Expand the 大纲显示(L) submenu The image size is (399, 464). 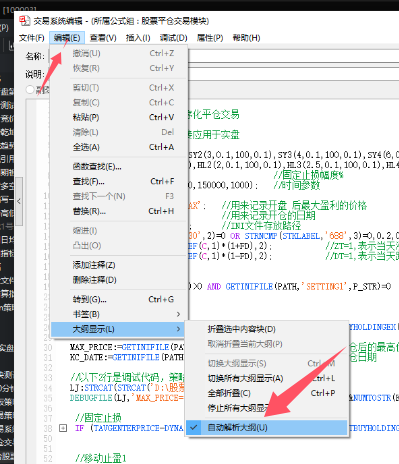[x=118, y=329]
